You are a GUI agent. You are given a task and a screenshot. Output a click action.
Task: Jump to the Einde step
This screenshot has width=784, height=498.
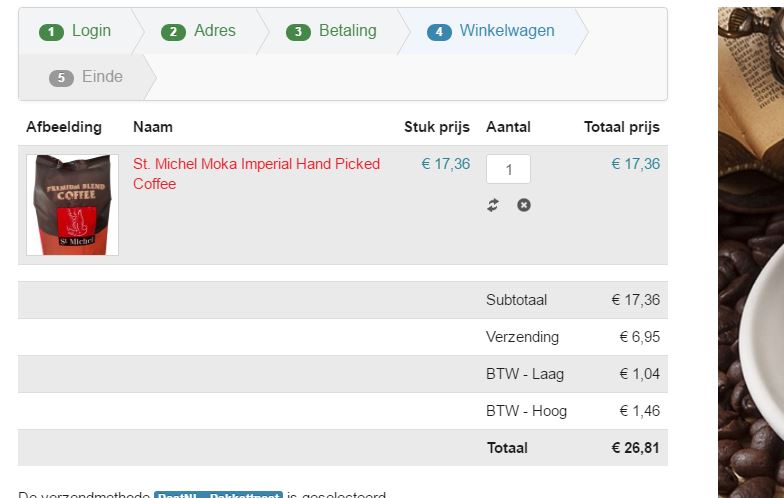[102, 77]
